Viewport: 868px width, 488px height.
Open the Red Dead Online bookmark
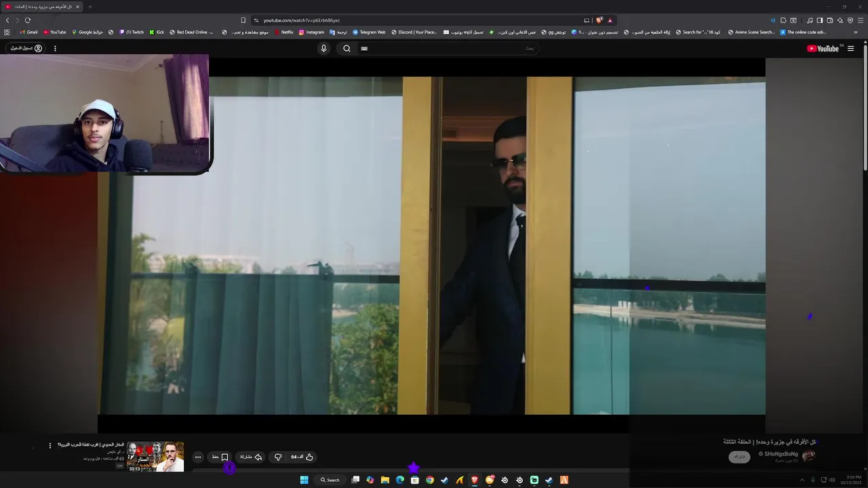coord(191,32)
